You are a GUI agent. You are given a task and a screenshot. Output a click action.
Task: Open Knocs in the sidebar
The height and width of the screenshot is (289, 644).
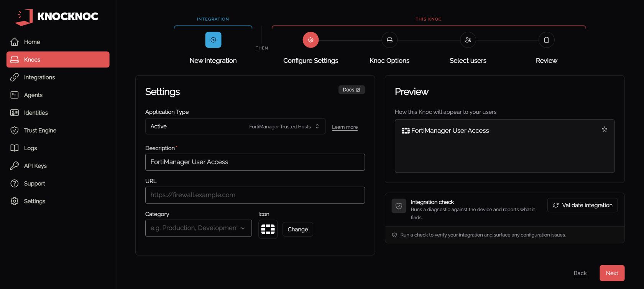pos(58,59)
